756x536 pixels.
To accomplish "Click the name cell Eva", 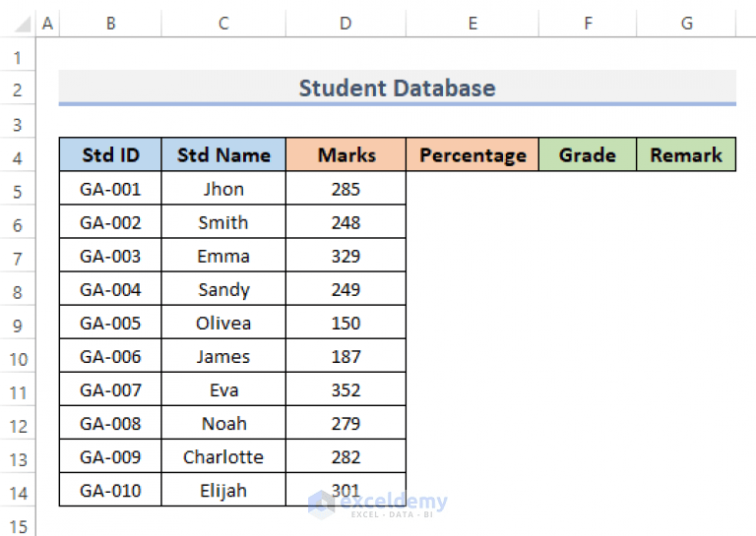I will 223,389.
